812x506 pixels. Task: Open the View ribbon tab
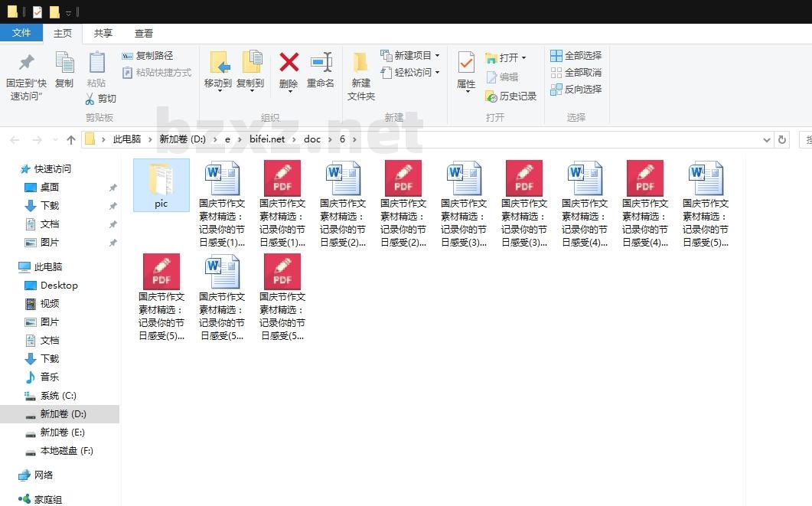point(144,33)
